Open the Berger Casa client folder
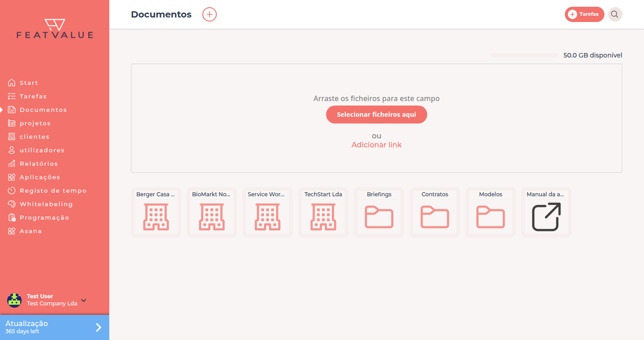Image resolution: width=644 pixels, height=340 pixels. 156,212
